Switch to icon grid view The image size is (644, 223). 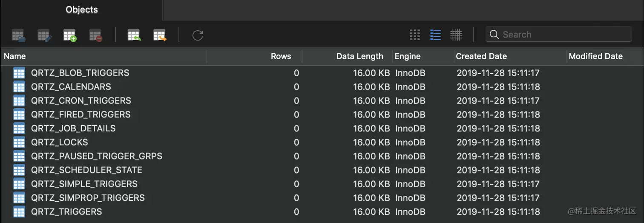point(415,35)
